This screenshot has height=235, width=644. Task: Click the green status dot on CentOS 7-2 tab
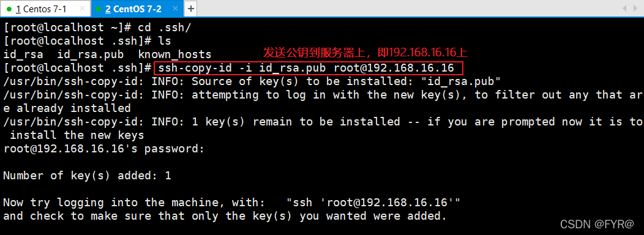click(99, 9)
